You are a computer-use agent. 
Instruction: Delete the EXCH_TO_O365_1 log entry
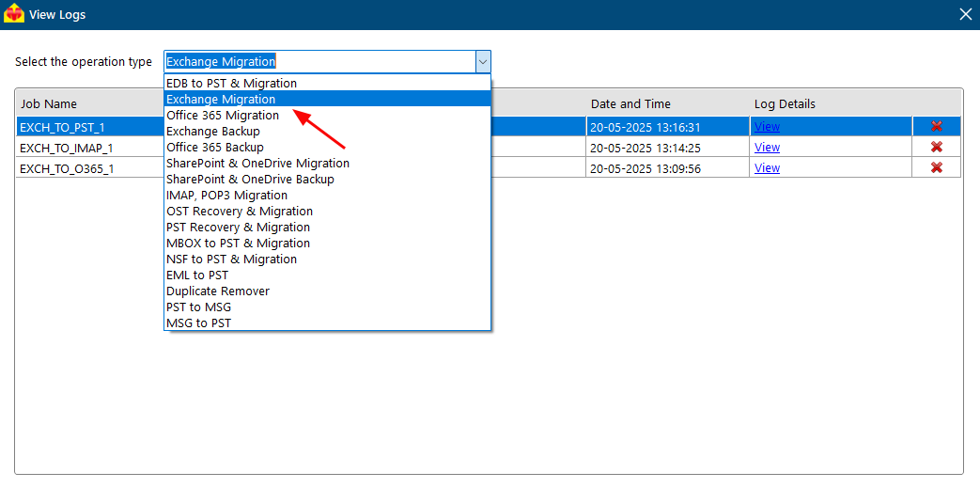point(936,167)
